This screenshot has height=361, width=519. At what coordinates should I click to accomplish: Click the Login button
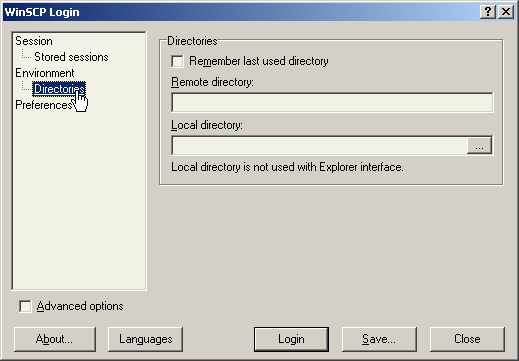coord(291,339)
